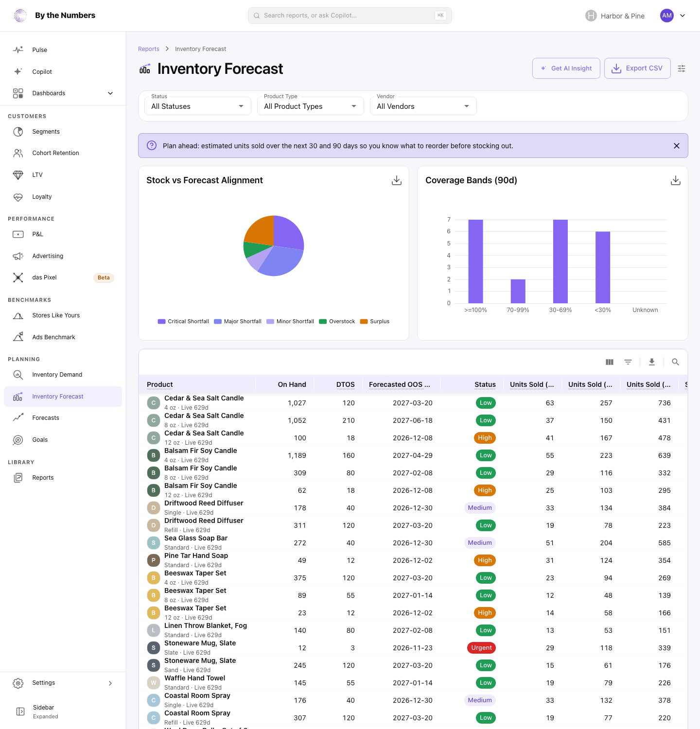Open the das Pixel icon
The height and width of the screenshot is (729, 700).
pyautogui.click(x=18, y=278)
